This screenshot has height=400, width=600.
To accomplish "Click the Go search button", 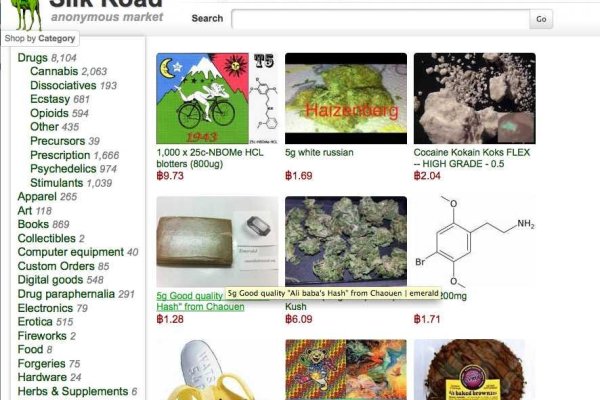I will pos(541,19).
